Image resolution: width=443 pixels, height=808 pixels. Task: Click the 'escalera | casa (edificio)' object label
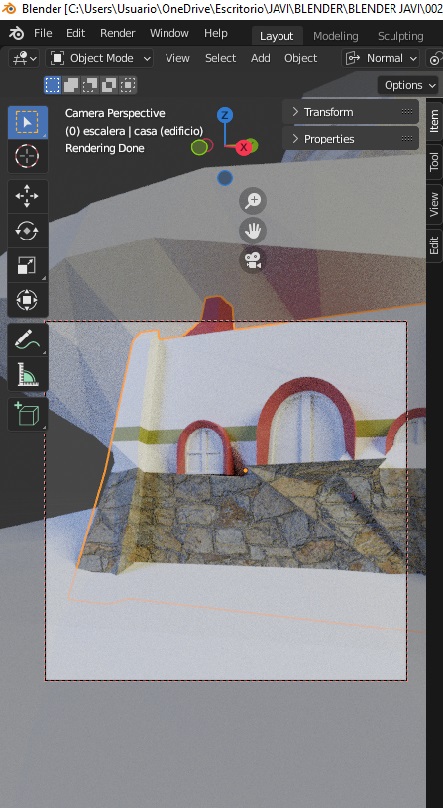click(143, 131)
